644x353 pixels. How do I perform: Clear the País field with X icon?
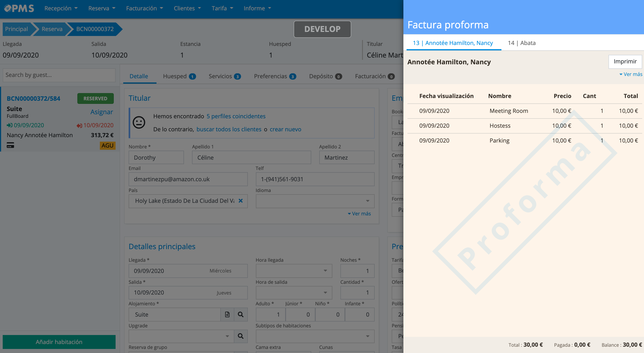(241, 201)
